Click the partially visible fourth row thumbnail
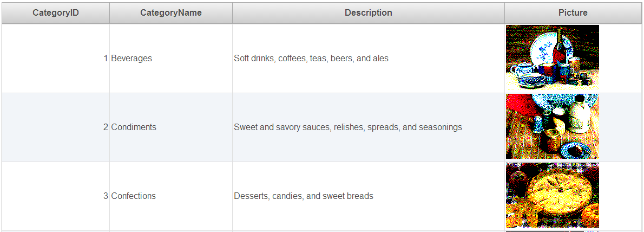Screen dimensions: 644x232 (553, 231)
